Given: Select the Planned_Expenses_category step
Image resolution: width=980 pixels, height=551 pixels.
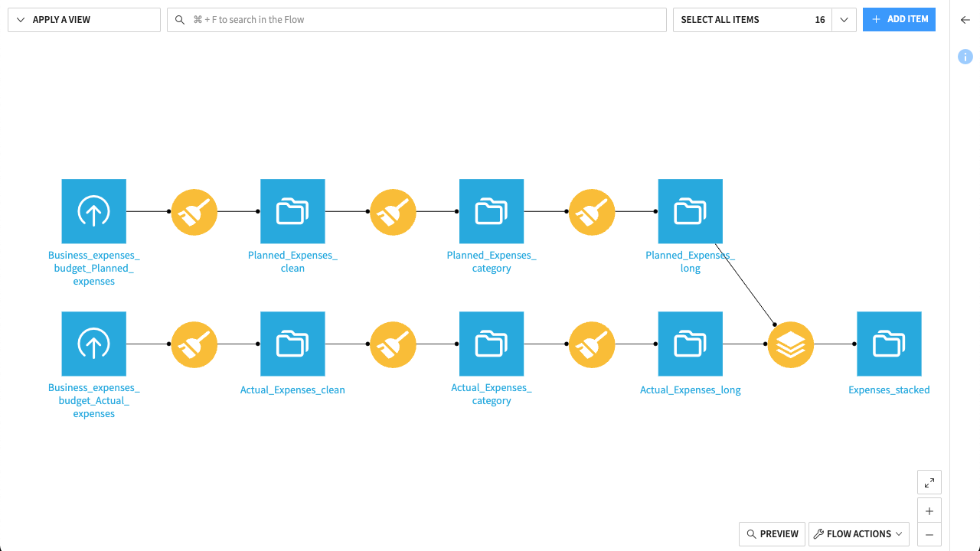Looking at the screenshot, I should click(492, 211).
